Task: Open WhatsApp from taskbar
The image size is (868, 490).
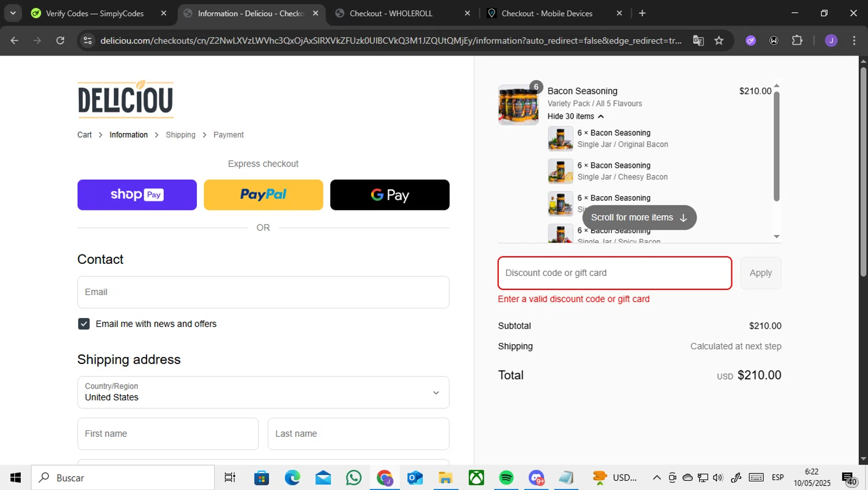Action: [354, 478]
